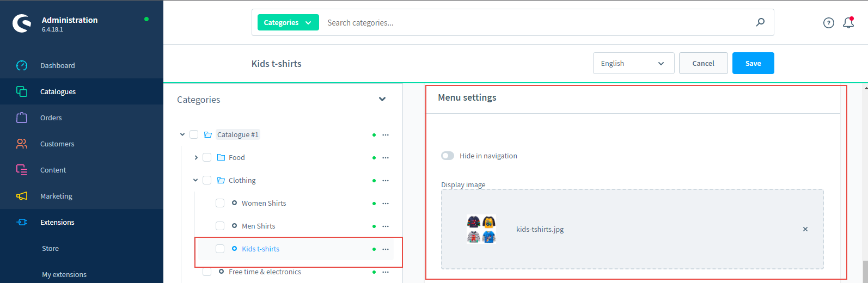Open the help question mark icon
This screenshot has width=868, height=283.
point(829,23)
